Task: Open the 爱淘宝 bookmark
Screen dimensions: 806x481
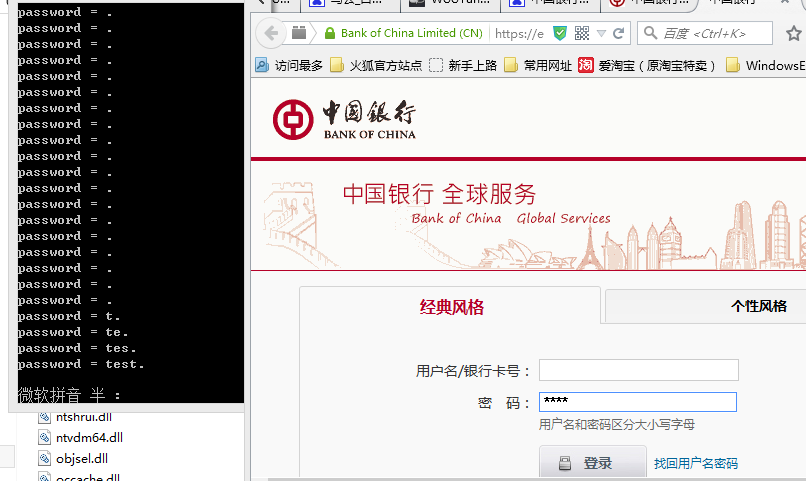Action: [647, 65]
